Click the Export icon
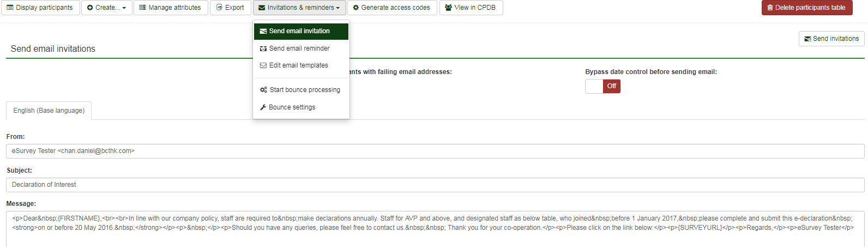 (x=219, y=8)
